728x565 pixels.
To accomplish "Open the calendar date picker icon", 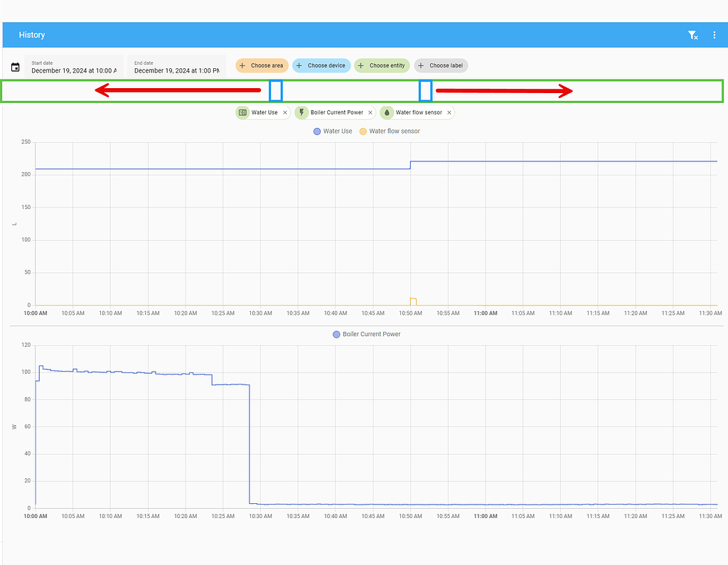I will (15, 65).
